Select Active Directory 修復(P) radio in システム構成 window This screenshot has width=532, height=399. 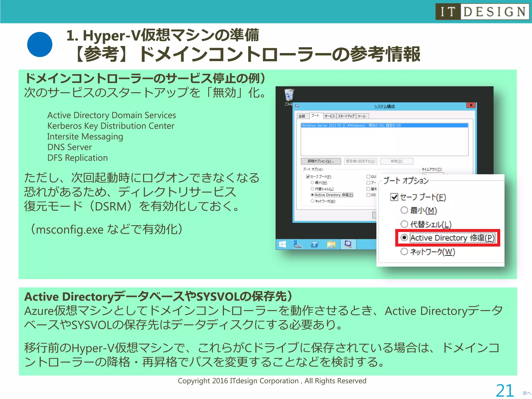(312, 195)
